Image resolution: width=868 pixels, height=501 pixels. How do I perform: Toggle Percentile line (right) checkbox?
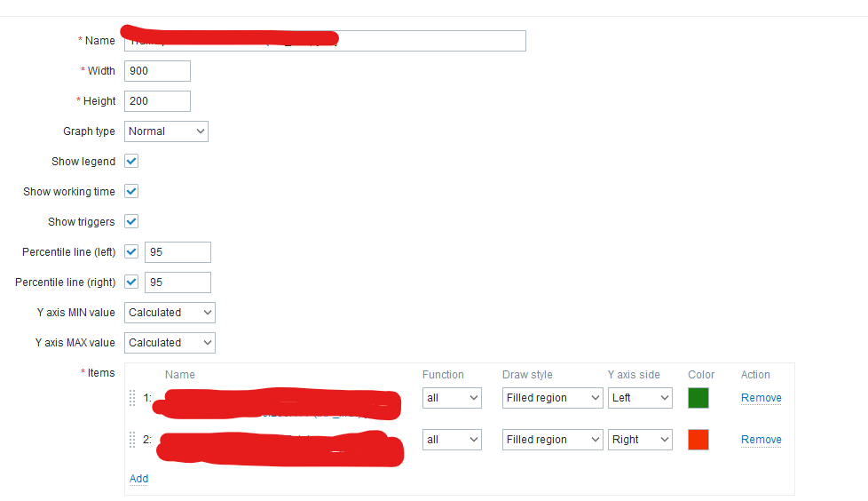point(131,282)
